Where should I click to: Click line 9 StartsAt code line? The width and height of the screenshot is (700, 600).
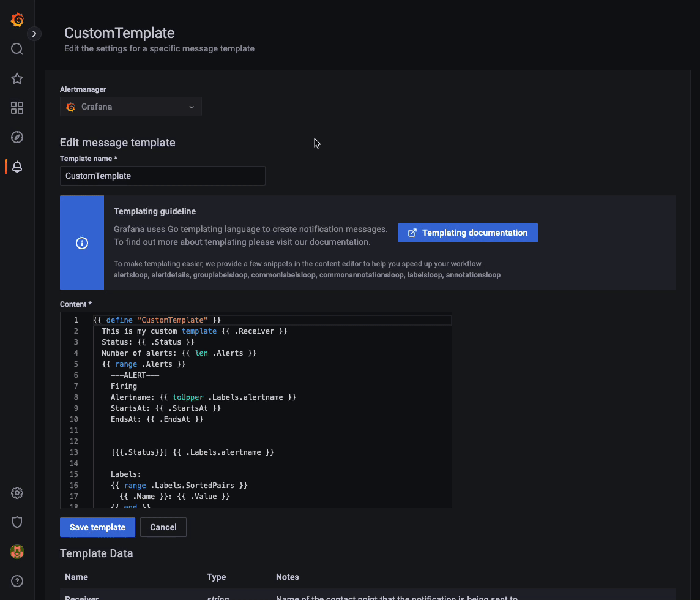[x=166, y=408]
